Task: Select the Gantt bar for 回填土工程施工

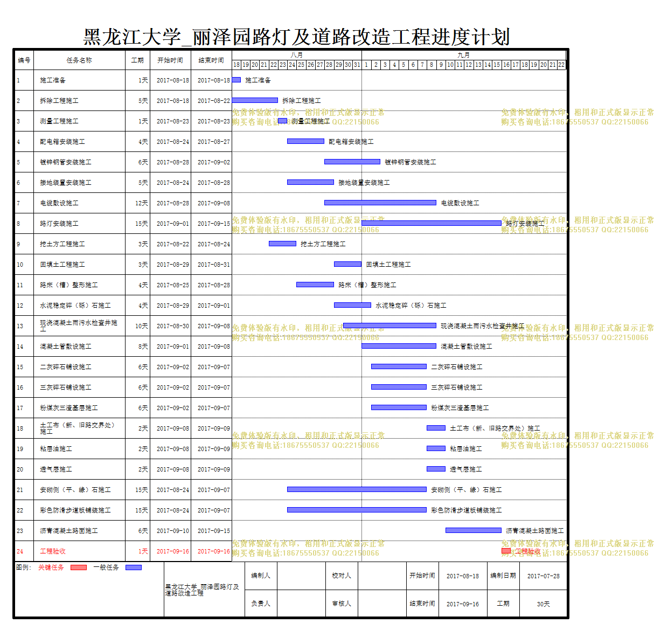Action: tap(348, 265)
